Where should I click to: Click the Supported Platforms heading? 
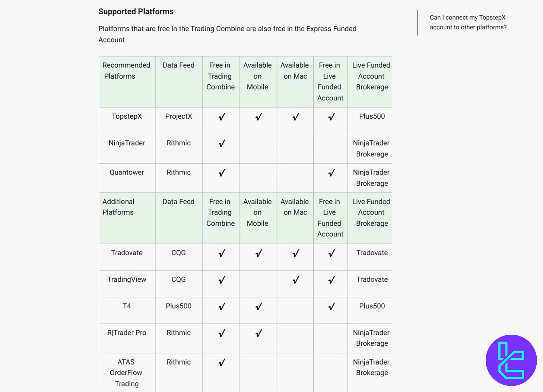pos(136,11)
